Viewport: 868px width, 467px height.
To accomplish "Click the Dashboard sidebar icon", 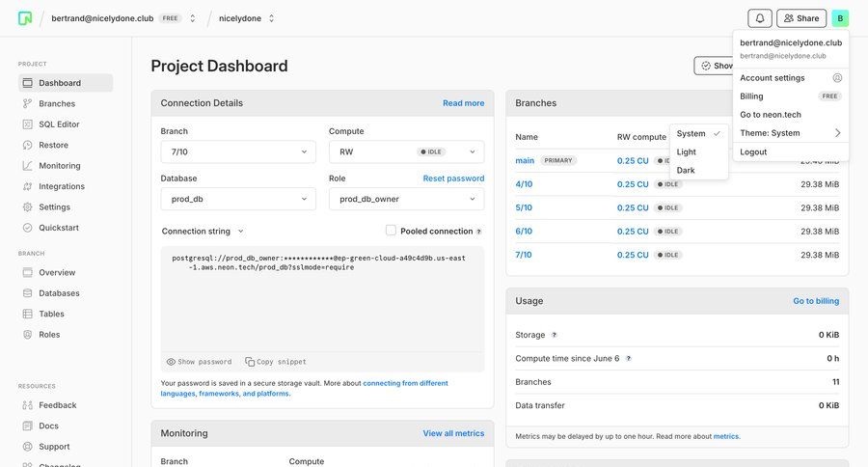I will pyautogui.click(x=28, y=83).
